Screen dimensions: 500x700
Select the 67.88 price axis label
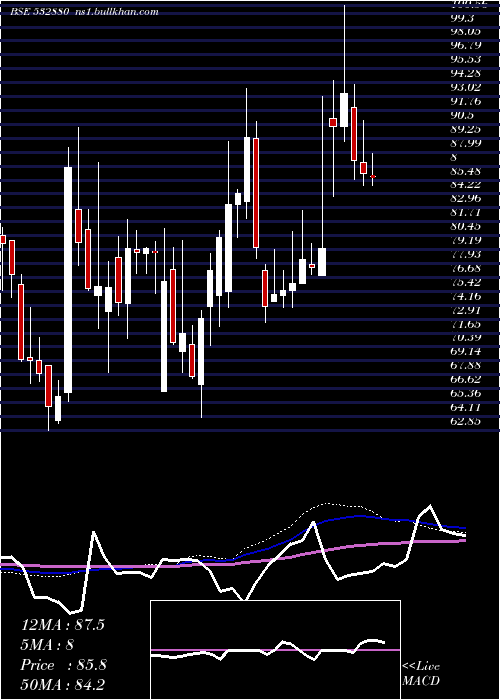466,365
